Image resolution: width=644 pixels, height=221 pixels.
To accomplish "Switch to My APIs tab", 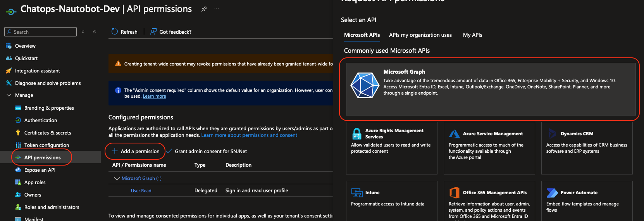I will (x=473, y=35).
